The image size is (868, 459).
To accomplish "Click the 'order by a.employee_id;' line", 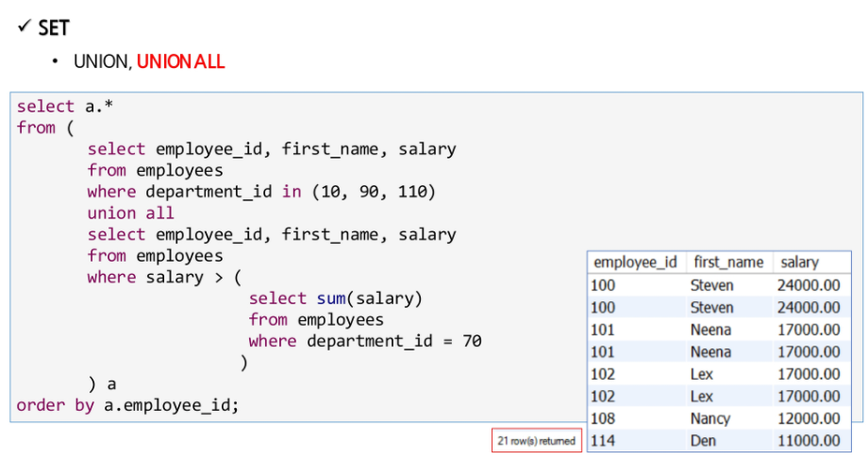I will pyautogui.click(x=127, y=405).
